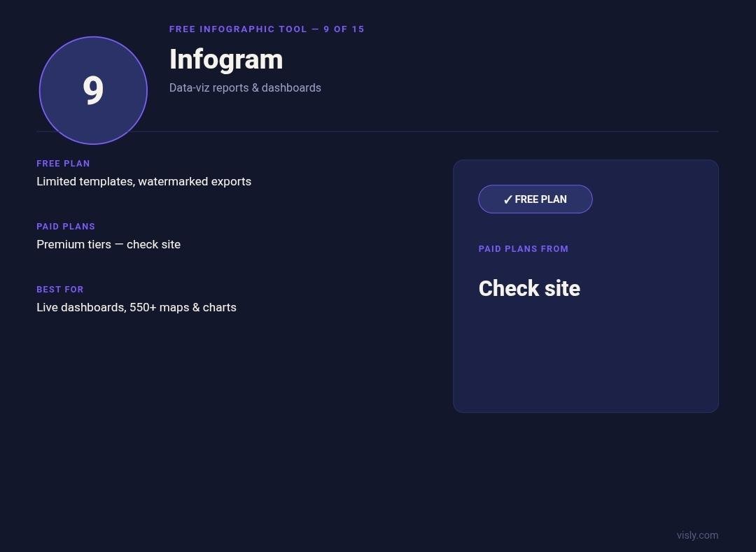This screenshot has width=756, height=552.
Task: Click the BEST FOR label
Action: click(59, 290)
